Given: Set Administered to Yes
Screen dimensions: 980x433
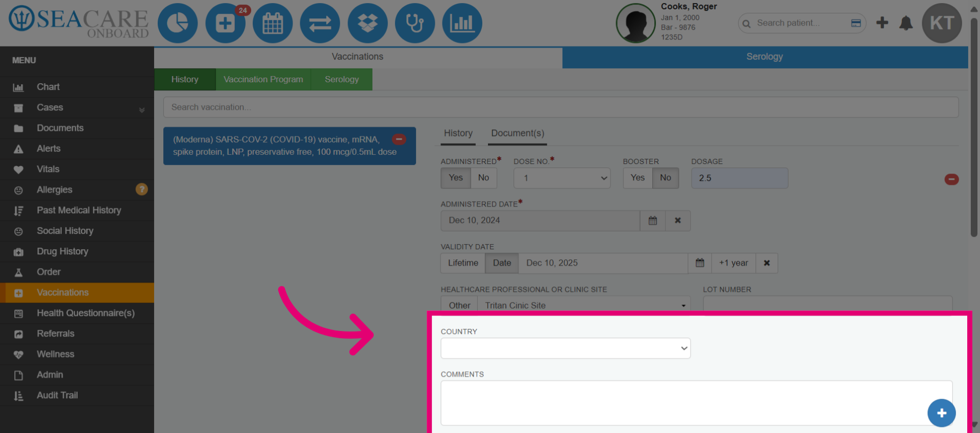Looking at the screenshot, I should coord(456,178).
